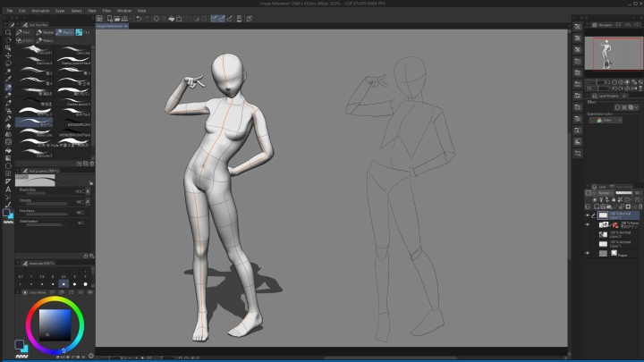Open the Window menu
This screenshot has height=362, width=644.
124,11
